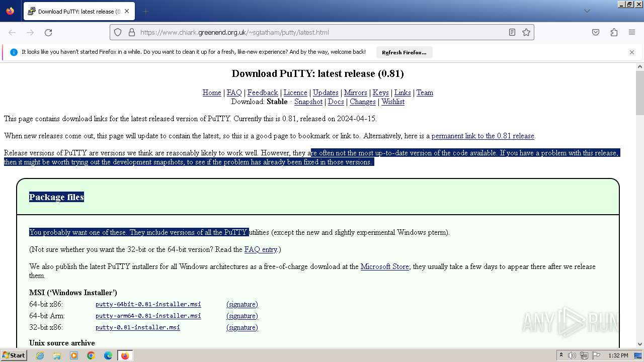Image resolution: width=644 pixels, height=362 pixels.
Task: Open the Microsoft Store link
Action: tap(385, 266)
